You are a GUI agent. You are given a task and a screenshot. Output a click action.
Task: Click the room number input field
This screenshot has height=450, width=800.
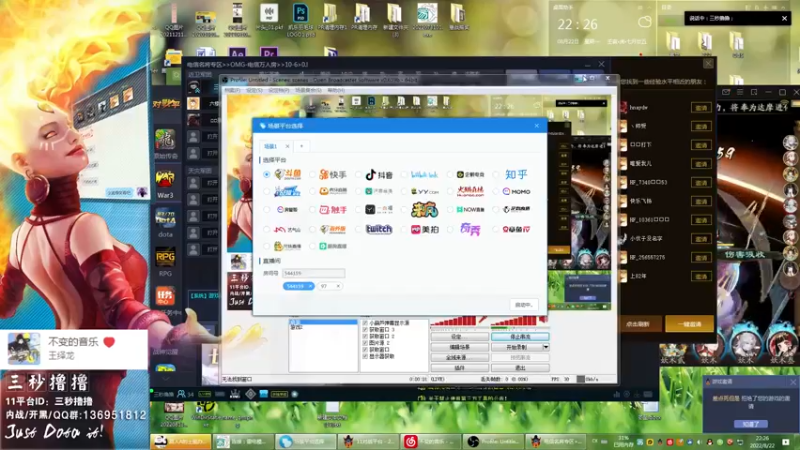(313, 273)
